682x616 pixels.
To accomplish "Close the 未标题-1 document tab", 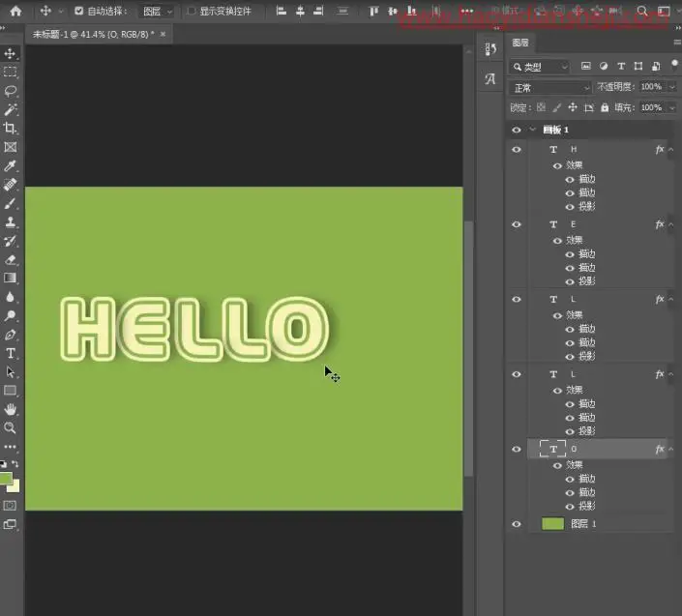I will tap(163, 34).
